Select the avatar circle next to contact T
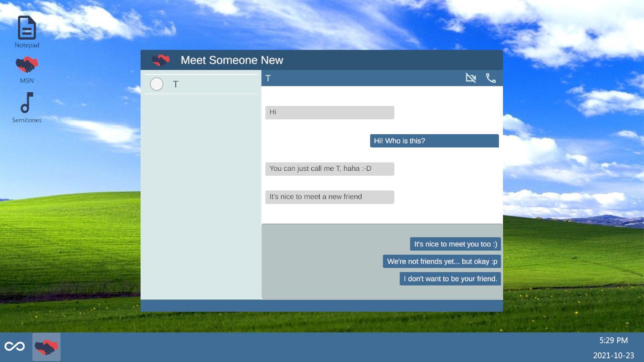 pyautogui.click(x=157, y=84)
